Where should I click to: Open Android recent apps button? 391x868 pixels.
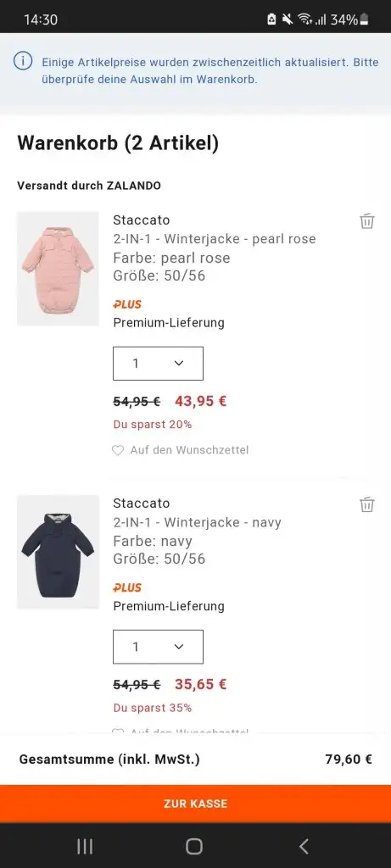(x=85, y=846)
